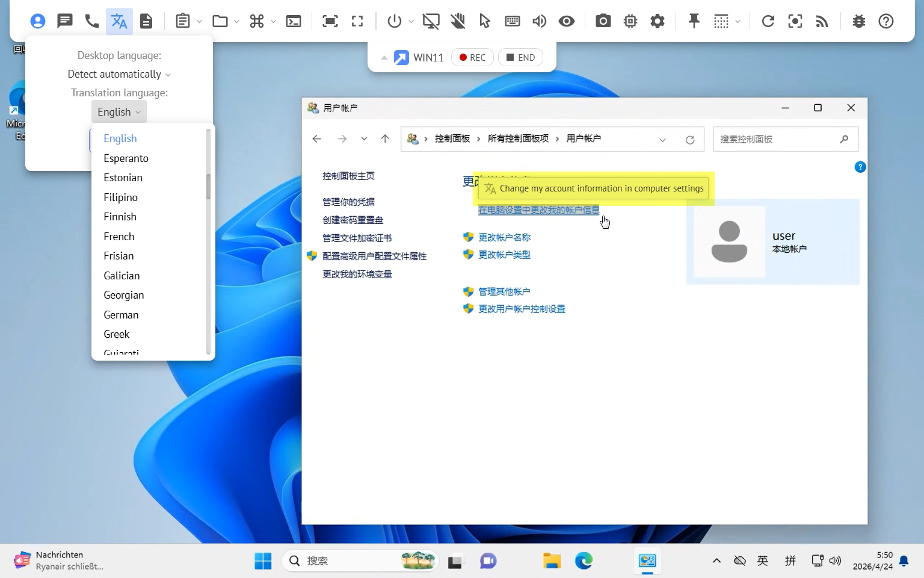The height and width of the screenshot is (578, 924).
Task: Click the 更改帐户名称 link
Action: coord(504,237)
